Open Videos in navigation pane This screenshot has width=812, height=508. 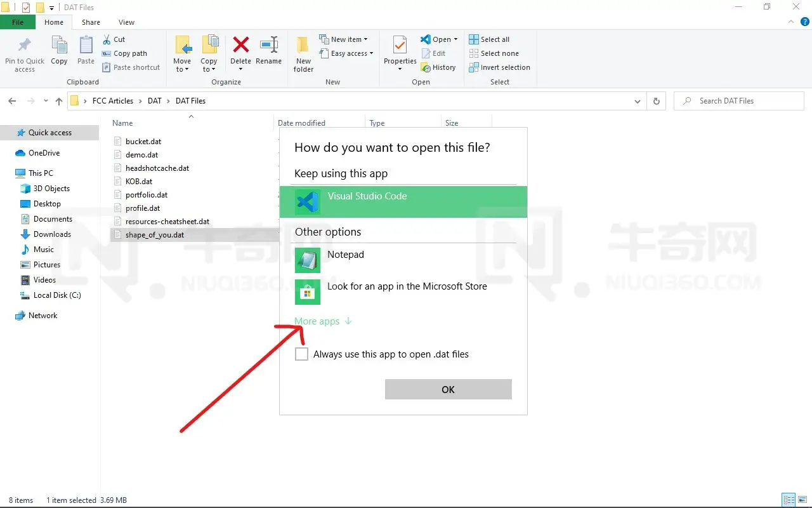(44, 280)
